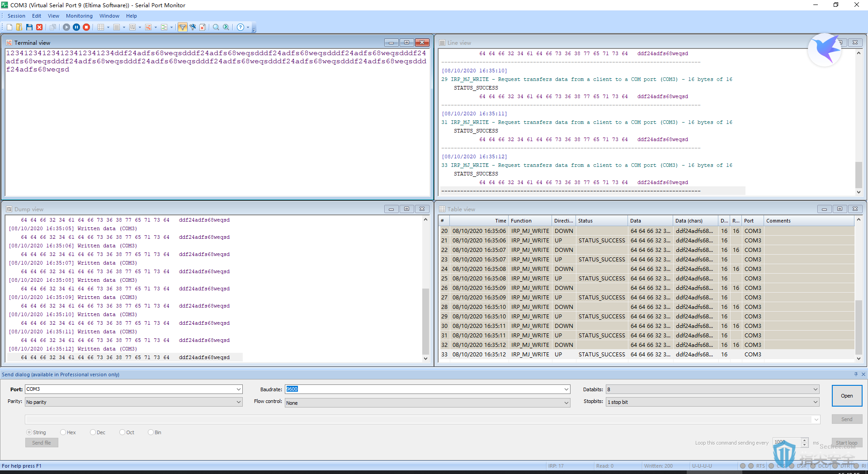Select the Oct radio button
The height and width of the screenshot is (474, 868).
pyautogui.click(x=122, y=432)
